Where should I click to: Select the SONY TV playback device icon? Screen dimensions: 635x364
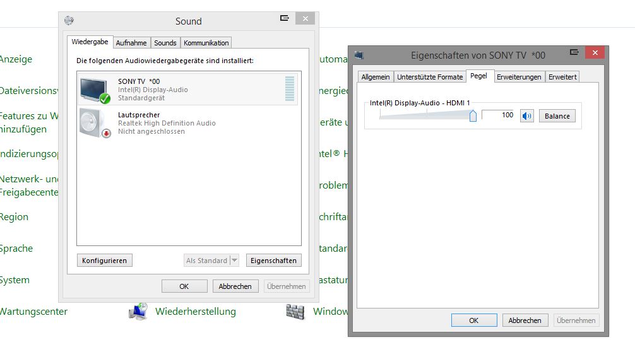pyautogui.click(x=95, y=90)
